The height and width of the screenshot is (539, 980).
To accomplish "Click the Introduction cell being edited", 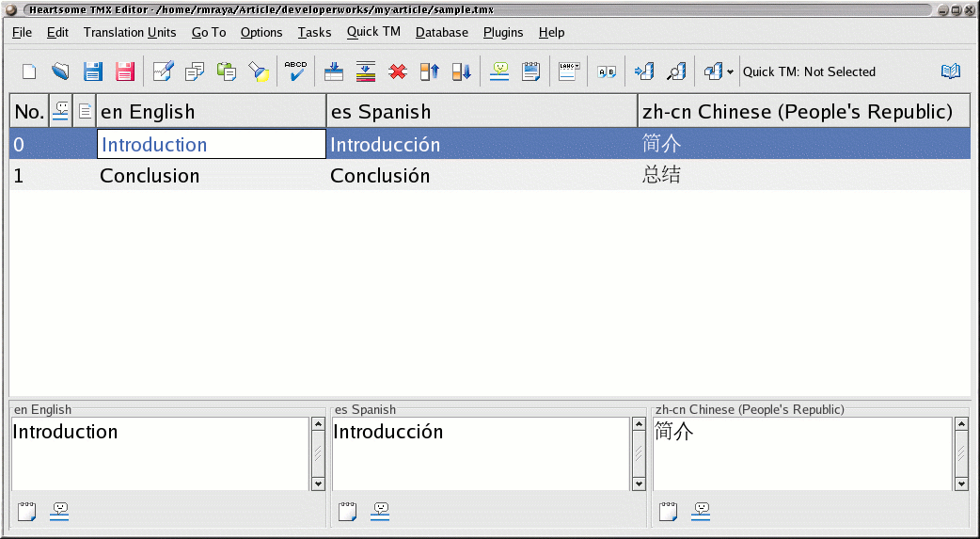I will (x=212, y=144).
